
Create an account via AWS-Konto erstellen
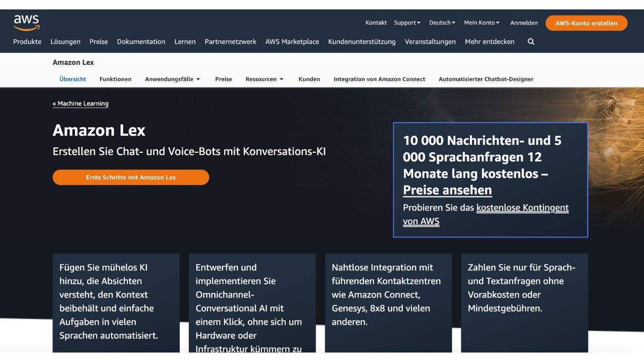click(x=586, y=23)
